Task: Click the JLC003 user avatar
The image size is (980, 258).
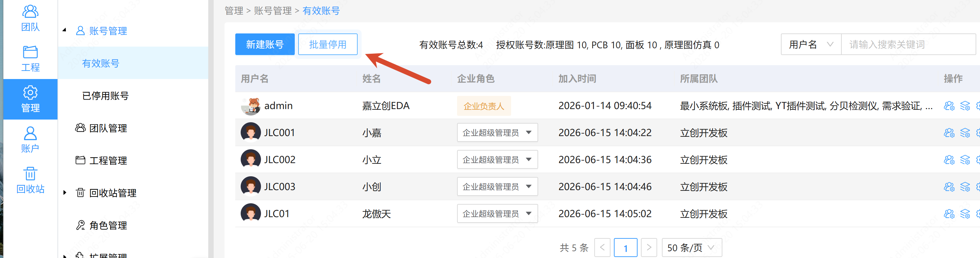Action: tap(251, 186)
